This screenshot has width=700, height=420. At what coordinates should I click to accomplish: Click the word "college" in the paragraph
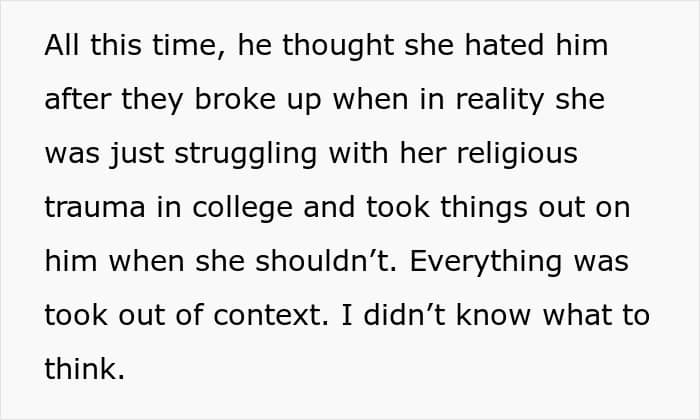242,208
